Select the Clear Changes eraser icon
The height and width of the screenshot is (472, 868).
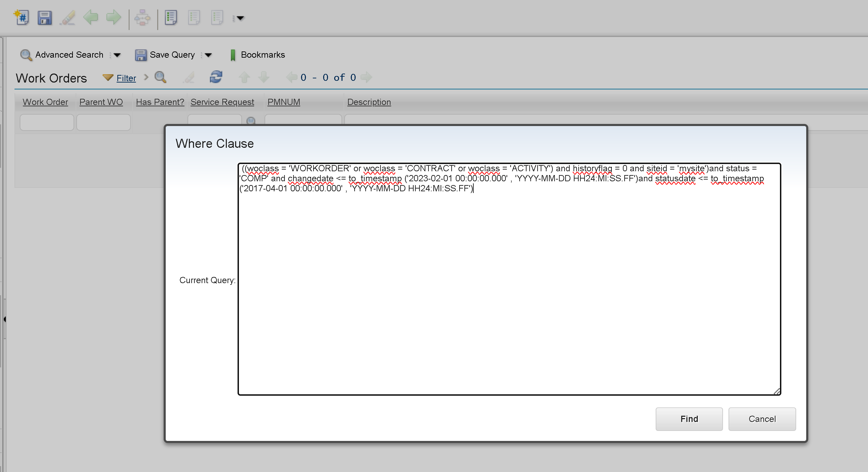pos(67,18)
